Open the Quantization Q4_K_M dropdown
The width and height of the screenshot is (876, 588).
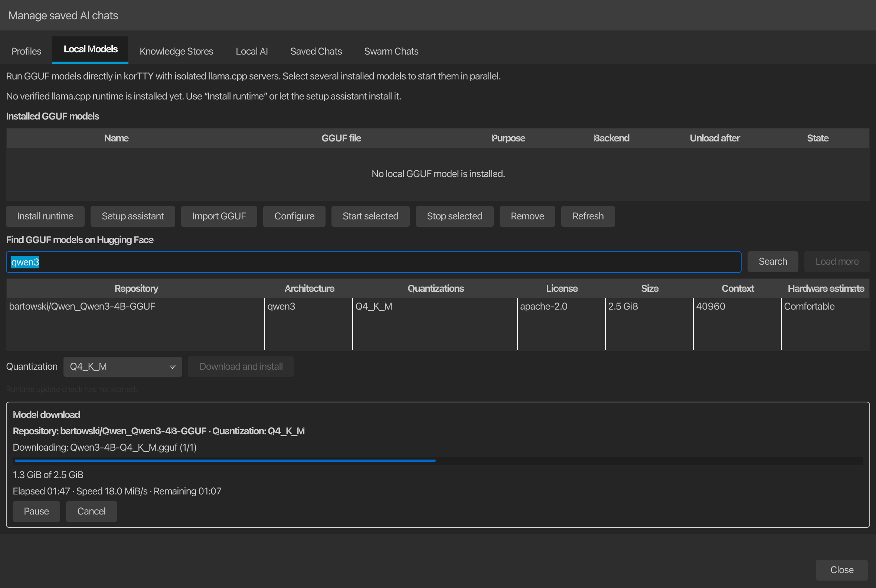(122, 366)
